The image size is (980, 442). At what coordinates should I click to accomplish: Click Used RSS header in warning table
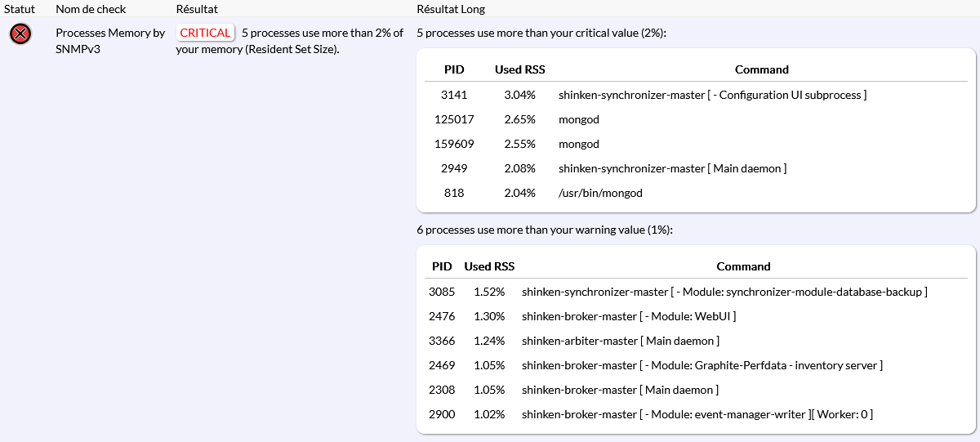(x=489, y=266)
